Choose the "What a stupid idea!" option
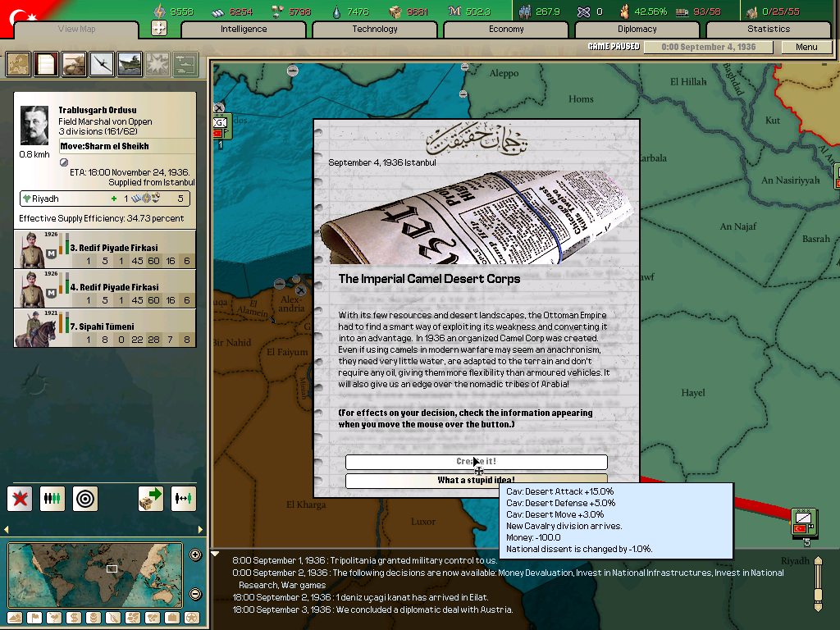The image size is (840, 630). [x=476, y=481]
